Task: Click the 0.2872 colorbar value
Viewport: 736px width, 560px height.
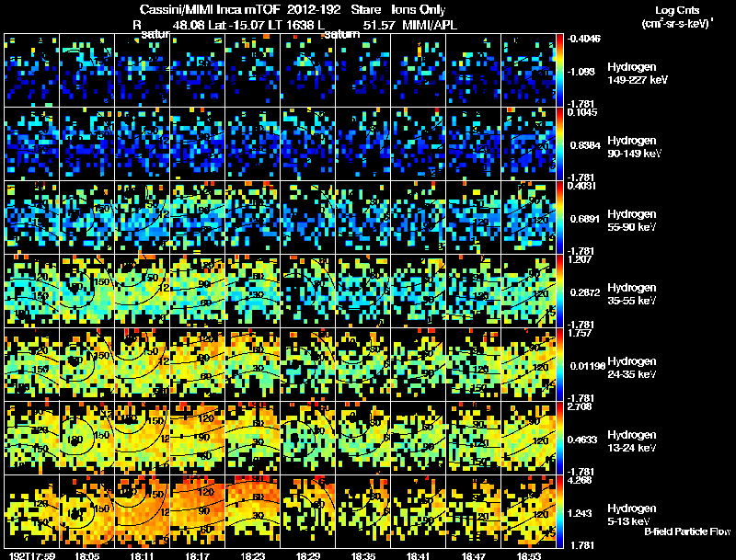Action: click(585, 292)
